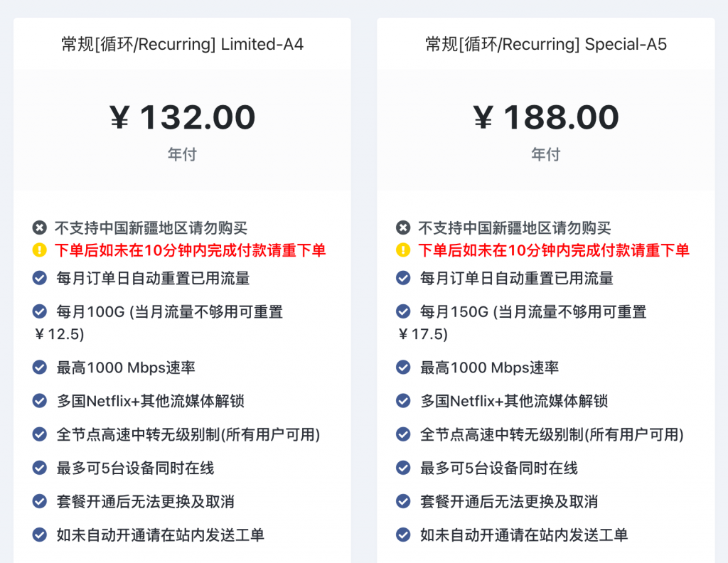728x563 pixels.
Task: Click red 10-minute payment warning in Limited-A4
Action: coord(191,250)
